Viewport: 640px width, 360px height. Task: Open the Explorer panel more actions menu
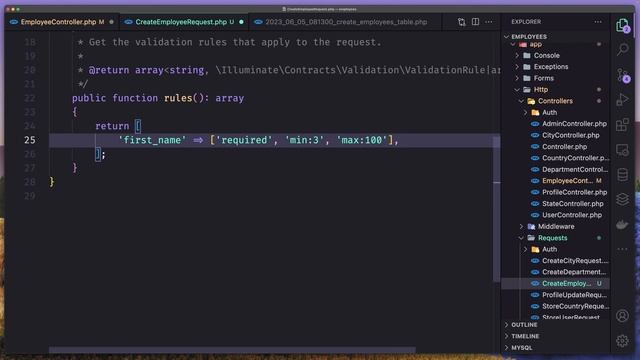[598, 22]
